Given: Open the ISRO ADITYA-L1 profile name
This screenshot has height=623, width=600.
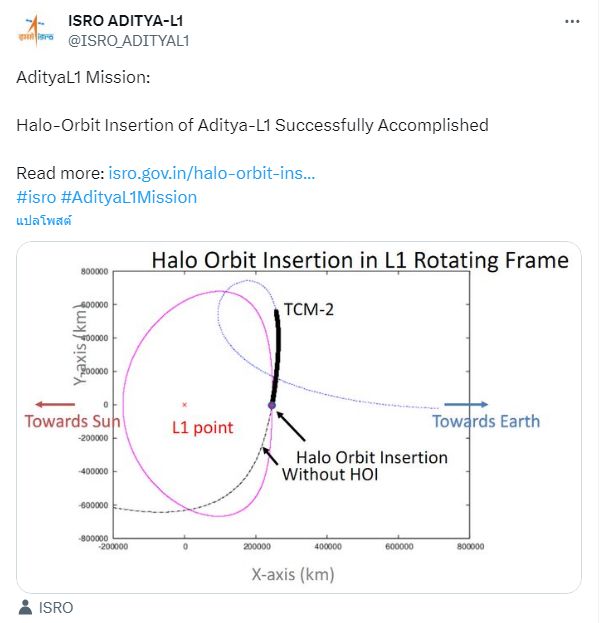Looking at the screenshot, I should [x=126, y=21].
